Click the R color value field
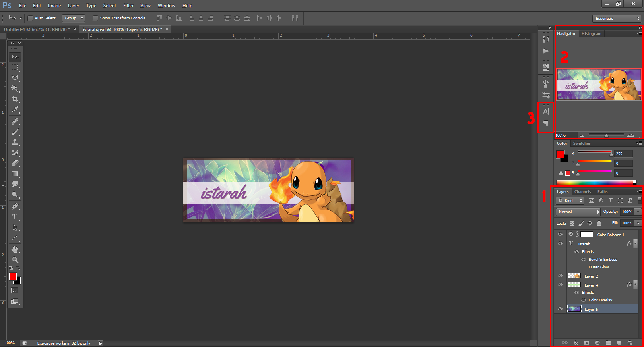Viewport: 644px width, 347px height. tap(623, 154)
